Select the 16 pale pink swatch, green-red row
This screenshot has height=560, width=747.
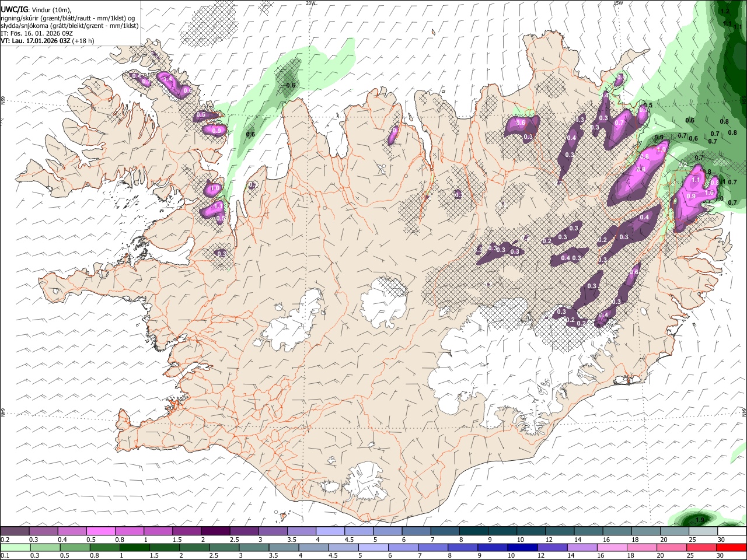point(613,547)
